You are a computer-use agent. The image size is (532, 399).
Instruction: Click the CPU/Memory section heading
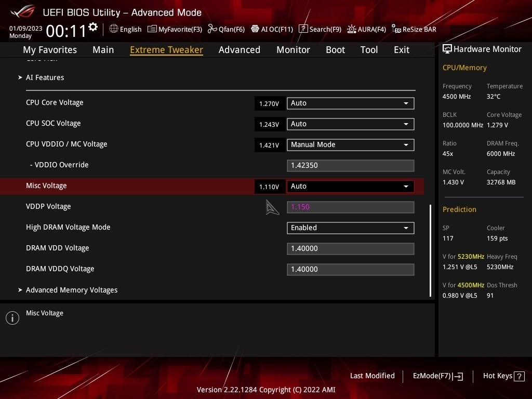click(464, 68)
